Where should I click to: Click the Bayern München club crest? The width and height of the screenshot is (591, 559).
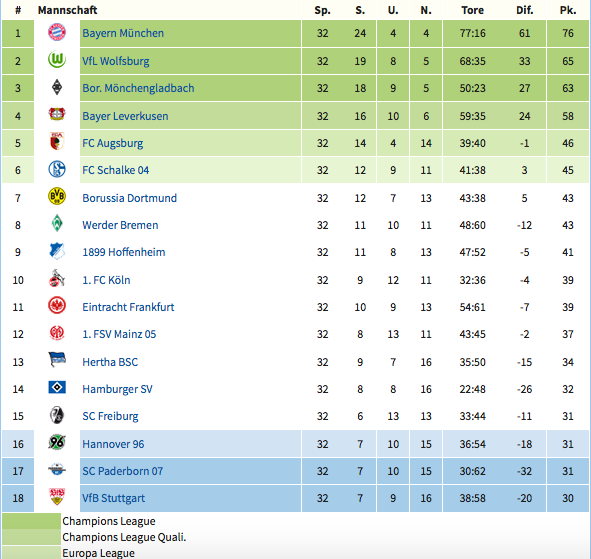coord(57,33)
